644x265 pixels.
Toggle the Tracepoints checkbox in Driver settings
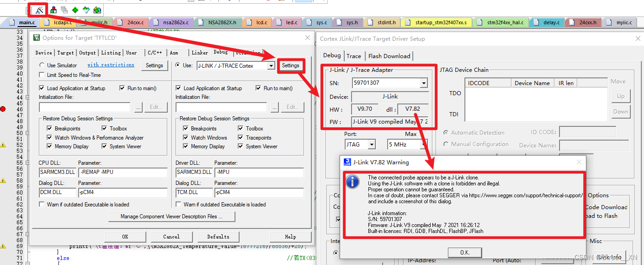click(x=240, y=137)
